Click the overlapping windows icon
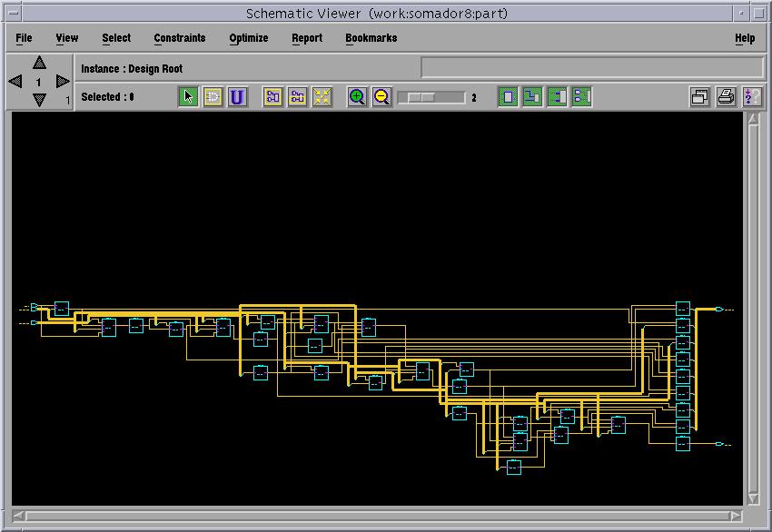The image size is (772, 532). pos(699,96)
